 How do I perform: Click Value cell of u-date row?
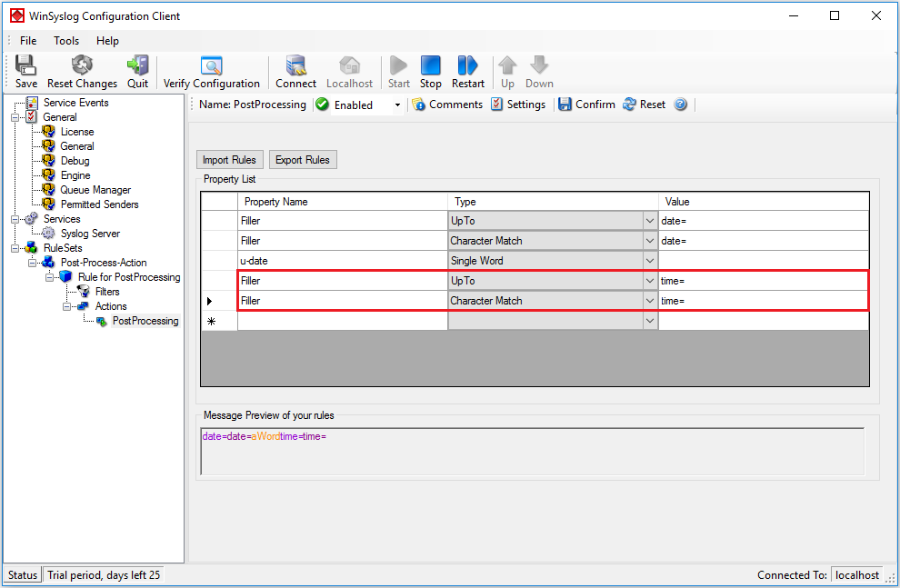point(764,261)
